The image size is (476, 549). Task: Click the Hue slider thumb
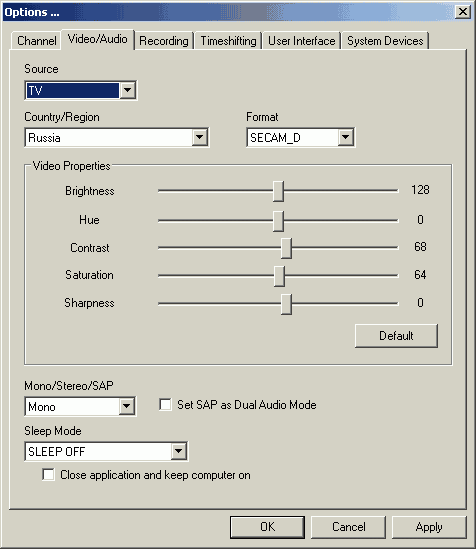point(278,221)
